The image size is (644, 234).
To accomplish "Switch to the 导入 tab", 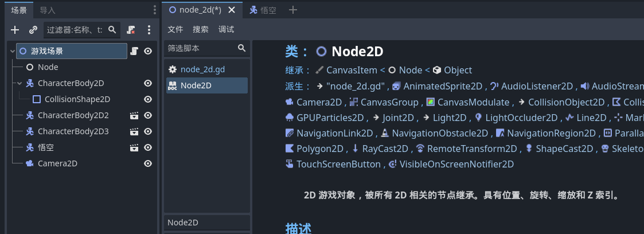I will 48,10.
